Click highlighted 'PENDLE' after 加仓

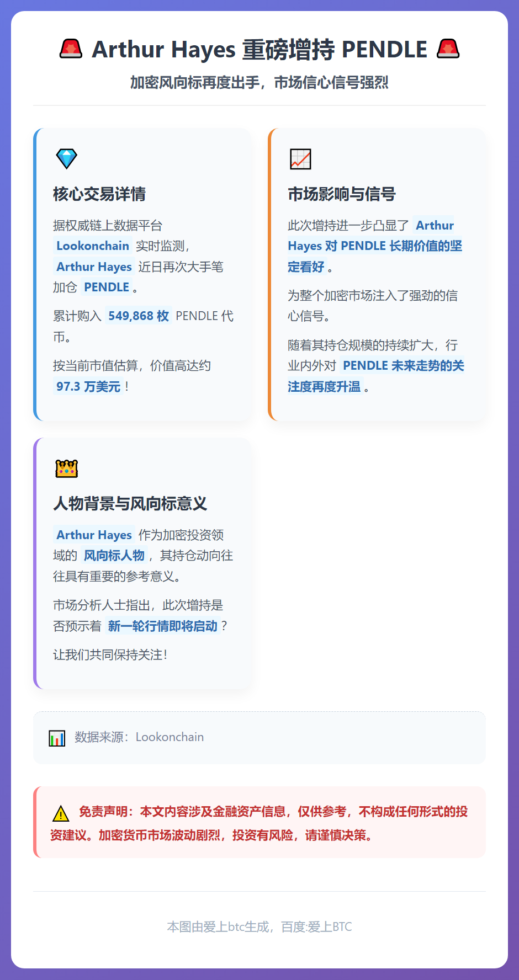107,287
